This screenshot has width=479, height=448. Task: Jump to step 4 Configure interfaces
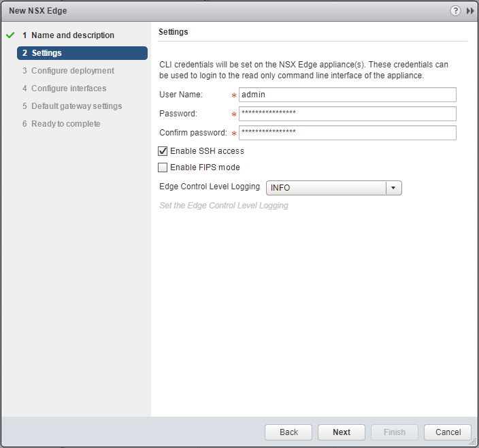point(68,89)
